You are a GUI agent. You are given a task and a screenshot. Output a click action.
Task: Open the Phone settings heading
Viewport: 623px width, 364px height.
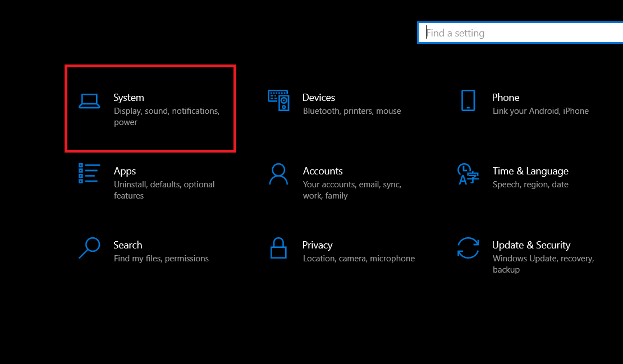505,98
